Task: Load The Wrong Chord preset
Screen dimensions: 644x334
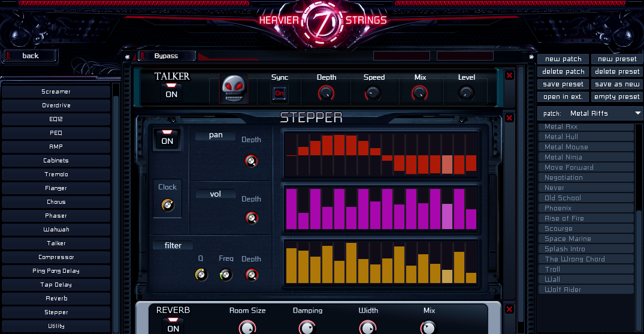Action: click(x=586, y=259)
